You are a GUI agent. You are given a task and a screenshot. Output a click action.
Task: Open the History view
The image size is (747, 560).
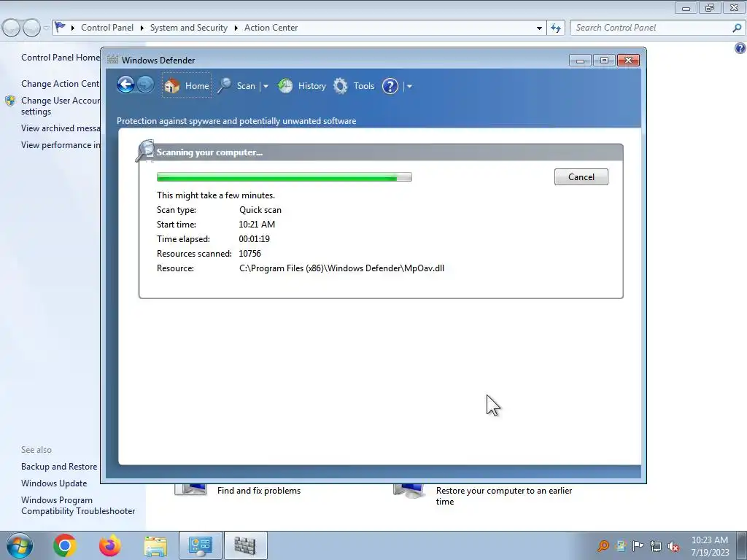pyautogui.click(x=302, y=86)
